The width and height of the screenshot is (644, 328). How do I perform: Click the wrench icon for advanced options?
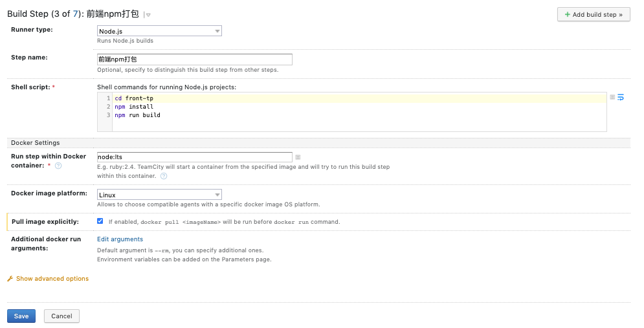click(10, 279)
